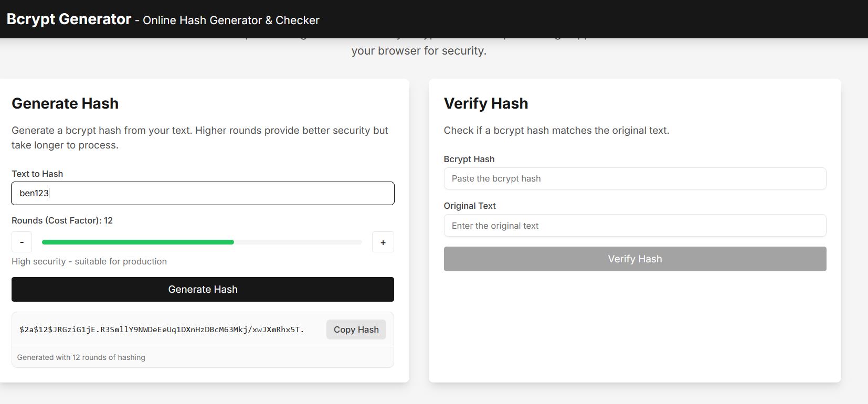868x404 pixels.
Task: Click the Text to Hash label
Action: click(x=37, y=174)
